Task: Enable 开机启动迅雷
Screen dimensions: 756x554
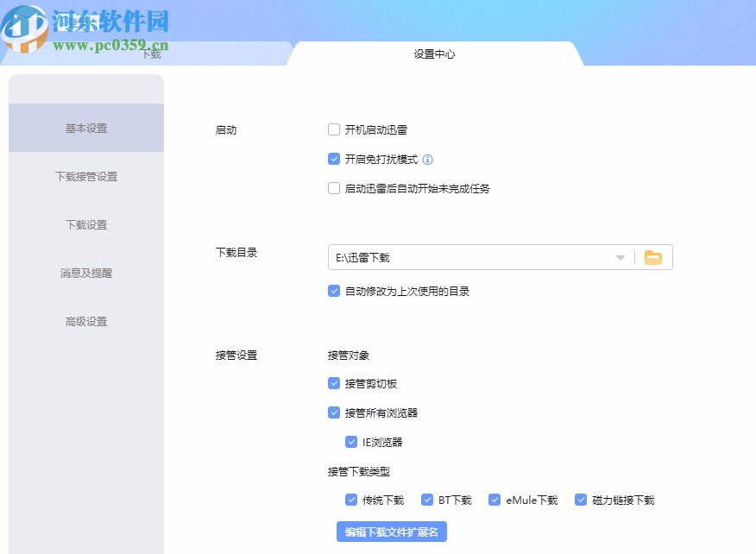Action: [333, 129]
